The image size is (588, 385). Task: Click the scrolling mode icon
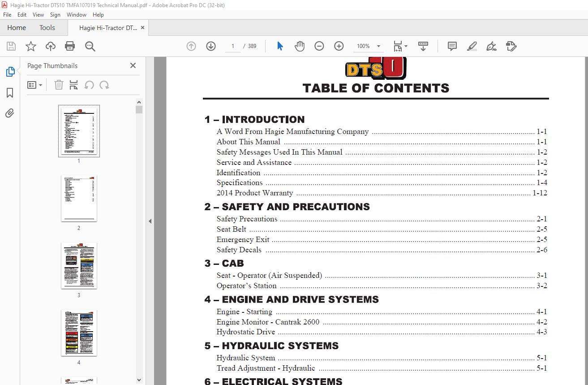click(x=423, y=46)
